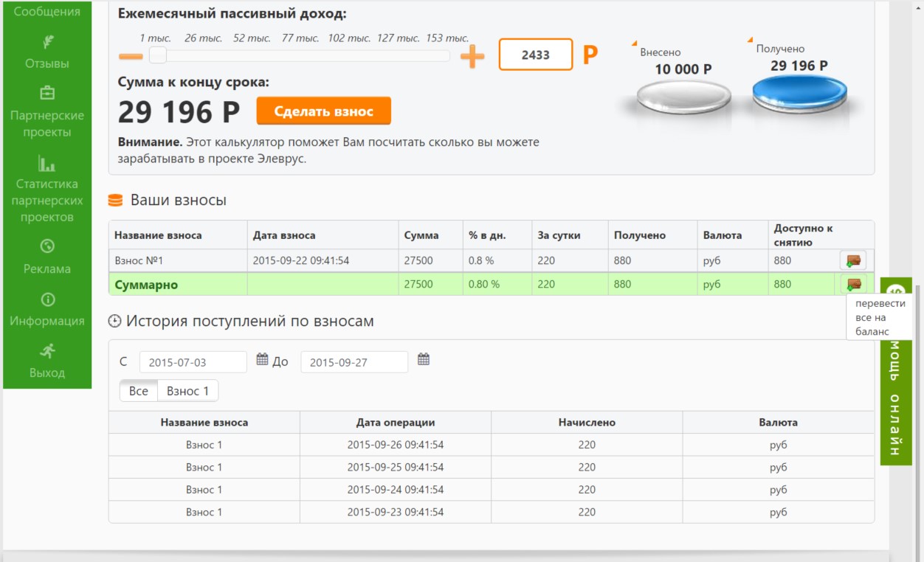This screenshot has height=562, width=924.
Task: Click history row dated 2015-09-23 09:41:54
Action: pyautogui.click(x=492, y=512)
